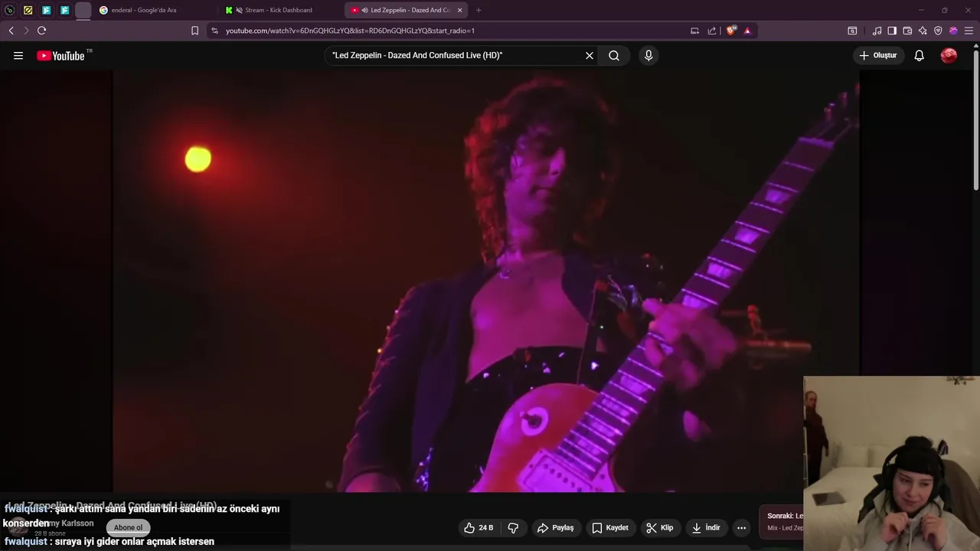Click install app icon in address bar
The width and height of the screenshot is (980, 551).
(694, 31)
